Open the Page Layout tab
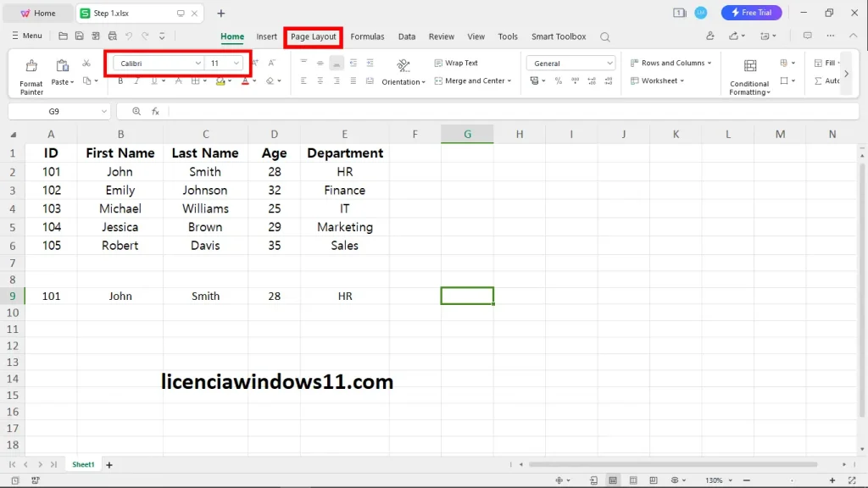The height and width of the screenshot is (488, 868). pos(314,36)
